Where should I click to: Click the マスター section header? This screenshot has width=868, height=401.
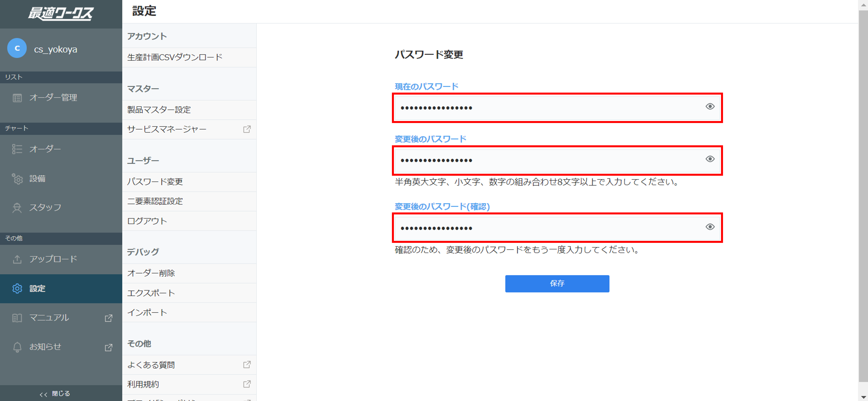143,89
